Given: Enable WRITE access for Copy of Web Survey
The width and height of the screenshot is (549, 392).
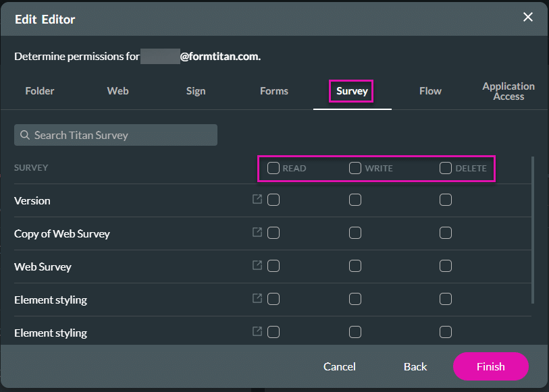Looking at the screenshot, I should (x=355, y=232).
